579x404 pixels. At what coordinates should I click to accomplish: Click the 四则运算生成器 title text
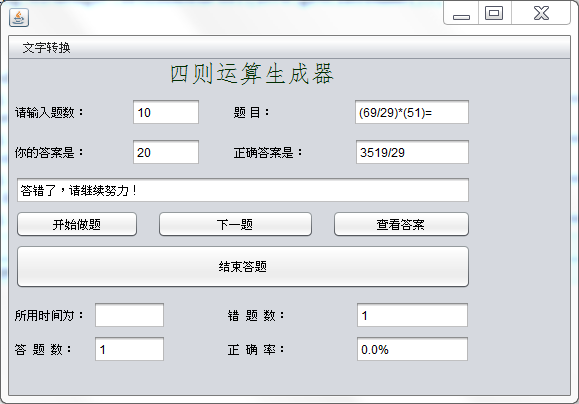coord(252,74)
